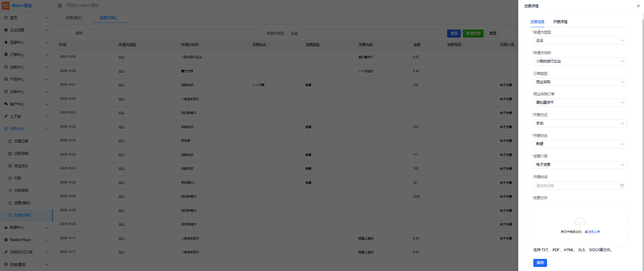Toggle the sidebar collapse icon

[x=60, y=6]
